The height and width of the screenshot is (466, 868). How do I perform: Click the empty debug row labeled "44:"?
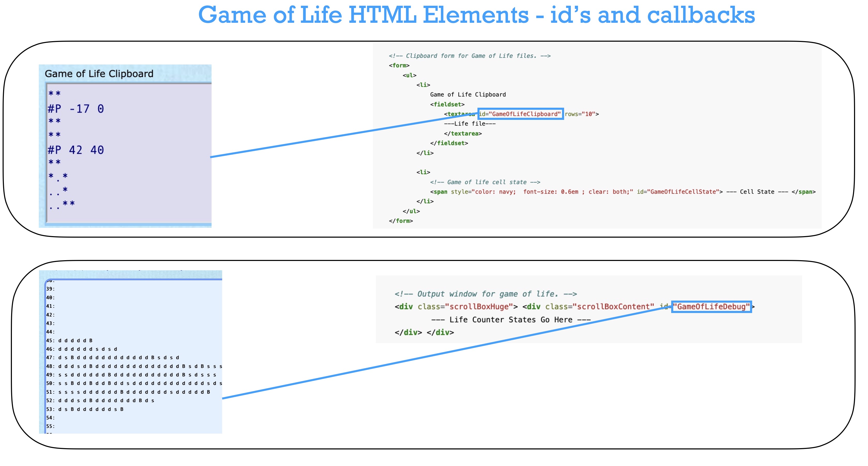pos(50,332)
